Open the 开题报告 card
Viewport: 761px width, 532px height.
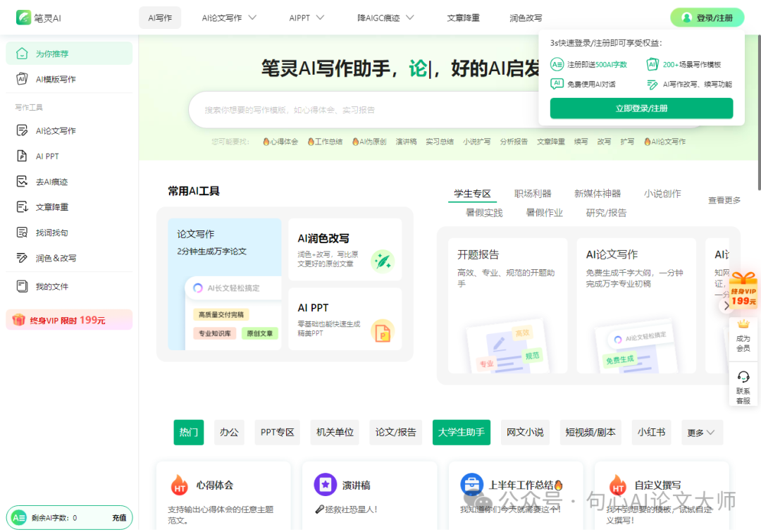507,305
